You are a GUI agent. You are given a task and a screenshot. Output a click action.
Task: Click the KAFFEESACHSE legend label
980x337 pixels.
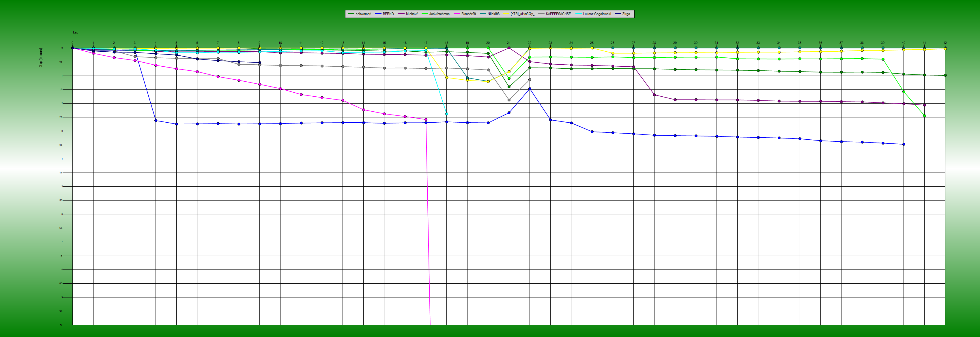tap(558, 14)
